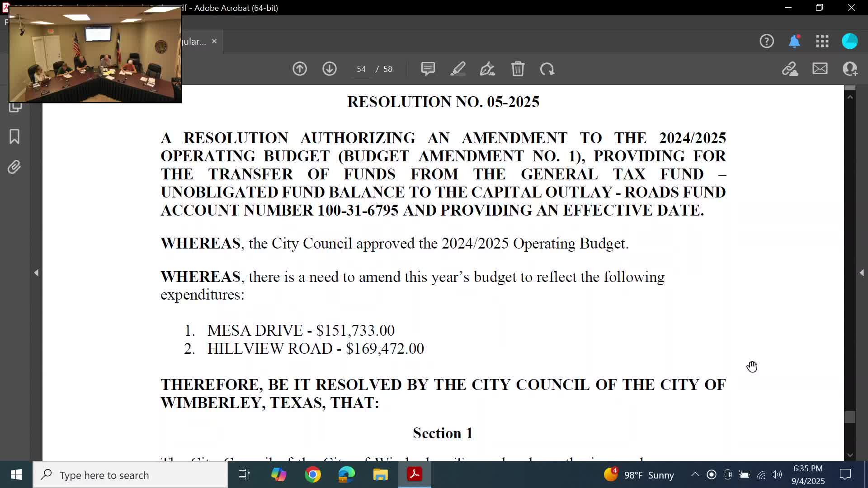Screen dimensions: 868x488
Task: Share document via link icon
Action: tap(790, 69)
